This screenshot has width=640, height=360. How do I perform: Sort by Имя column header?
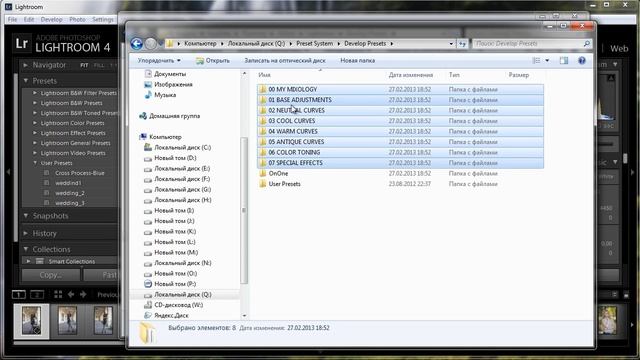(x=264, y=75)
